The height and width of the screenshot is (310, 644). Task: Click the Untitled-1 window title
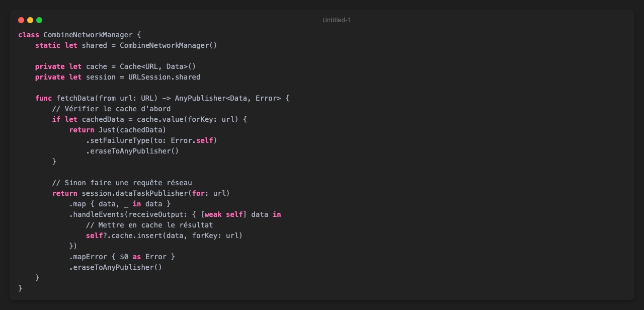point(337,20)
